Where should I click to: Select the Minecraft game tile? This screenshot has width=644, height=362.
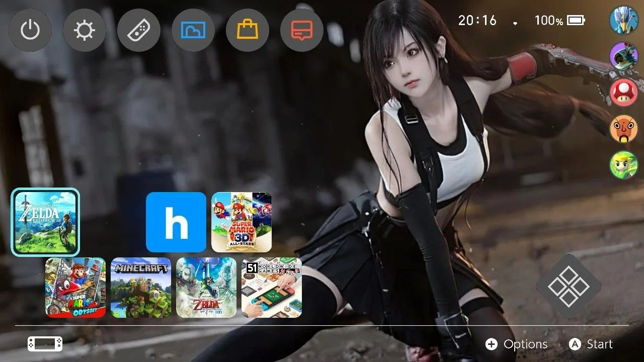[x=141, y=288]
